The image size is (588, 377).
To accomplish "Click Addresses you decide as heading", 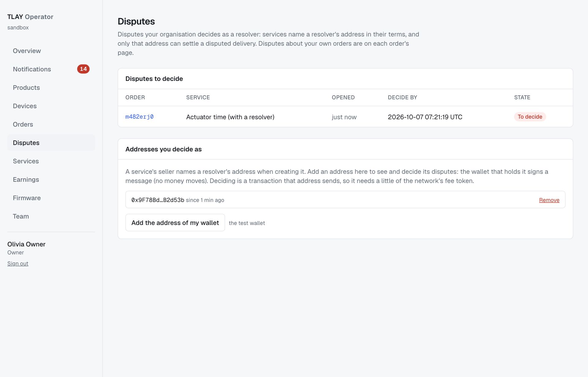I will 164,149.
